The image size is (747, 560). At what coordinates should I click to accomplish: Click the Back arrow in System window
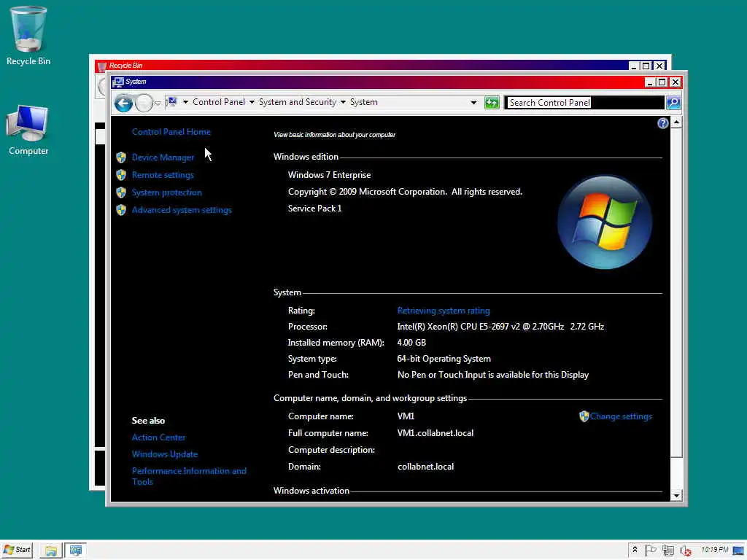[x=123, y=102]
